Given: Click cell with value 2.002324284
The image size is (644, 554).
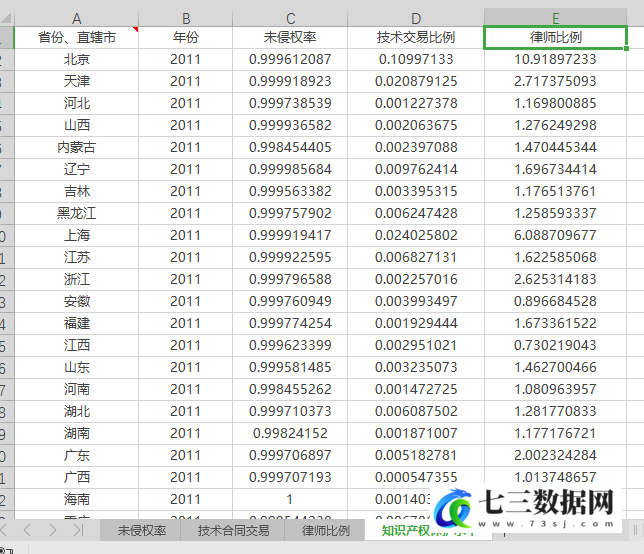Looking at the screenshot, I should point(555,455).
